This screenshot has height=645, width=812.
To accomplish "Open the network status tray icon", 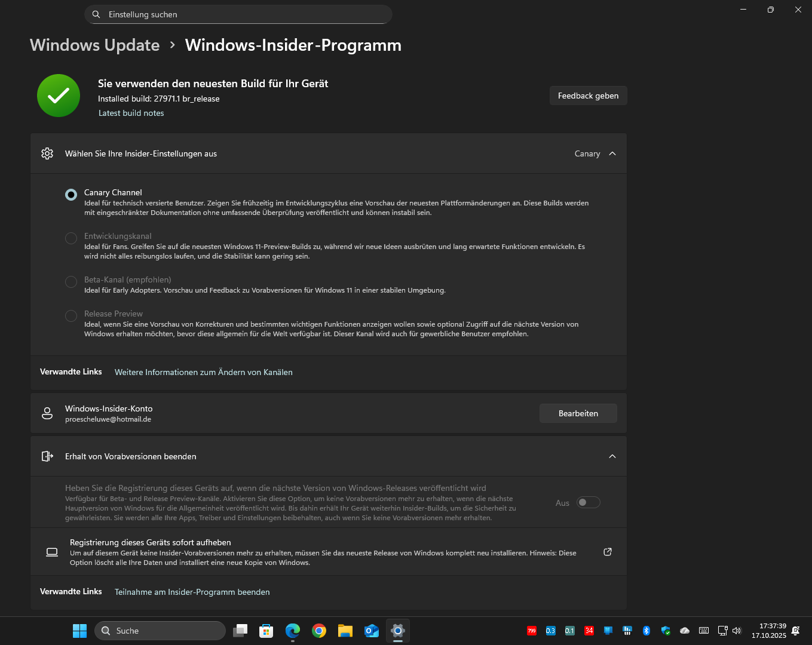I will coord(722,631).
